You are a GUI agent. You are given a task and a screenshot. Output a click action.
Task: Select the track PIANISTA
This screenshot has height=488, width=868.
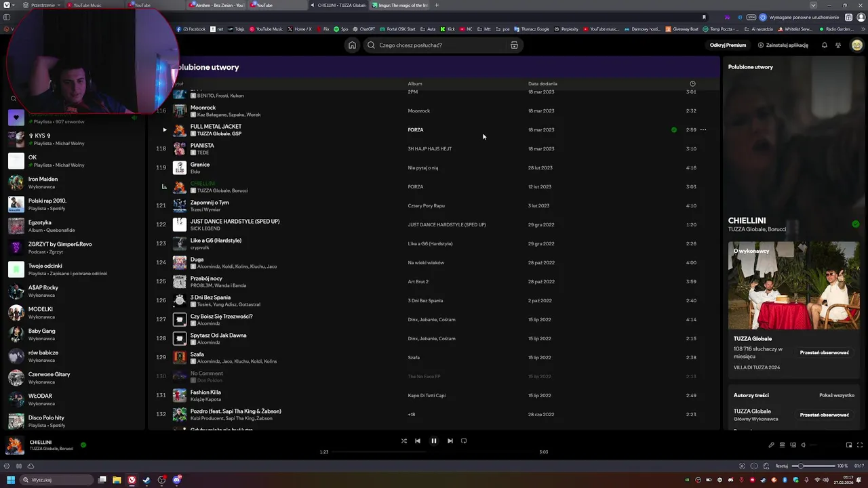click(x=202, y=145)
